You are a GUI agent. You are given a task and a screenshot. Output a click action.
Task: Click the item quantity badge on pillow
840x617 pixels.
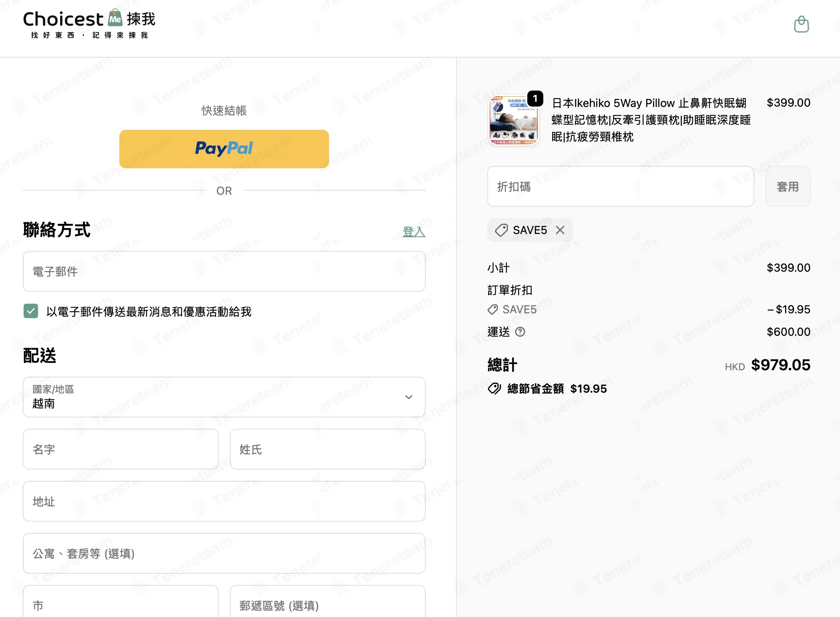(x=535, y=99)
